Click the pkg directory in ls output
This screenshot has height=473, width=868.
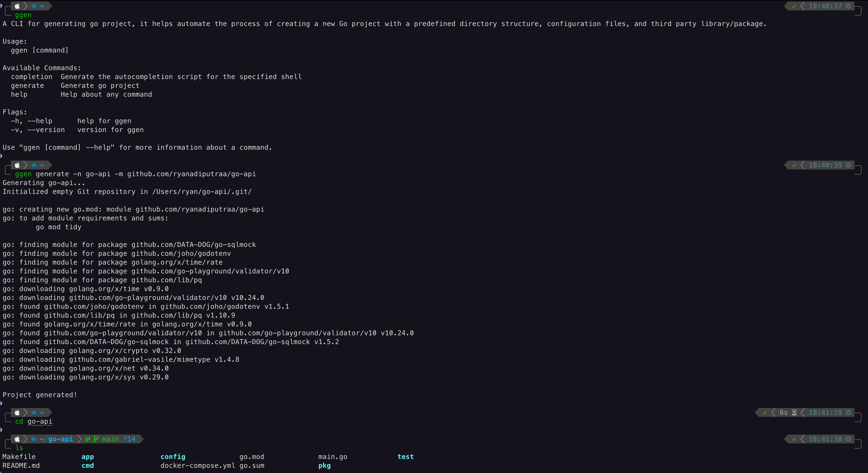tap(324, 465)
